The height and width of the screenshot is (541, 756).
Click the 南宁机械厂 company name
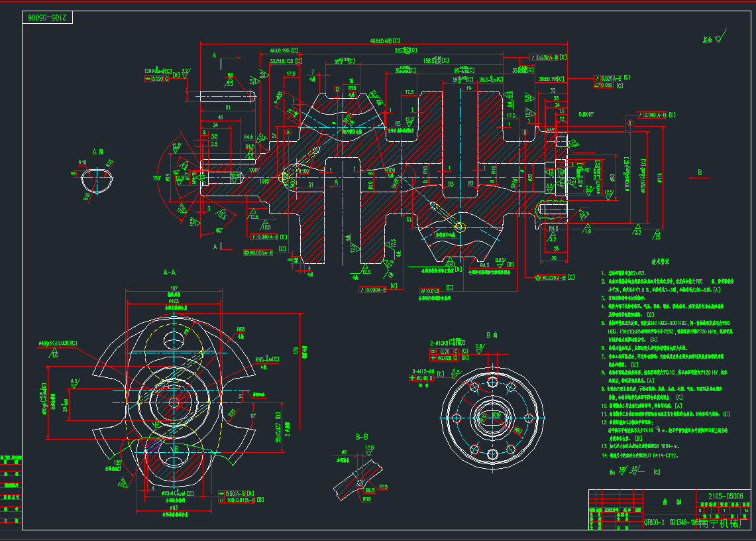coord(722,522)
